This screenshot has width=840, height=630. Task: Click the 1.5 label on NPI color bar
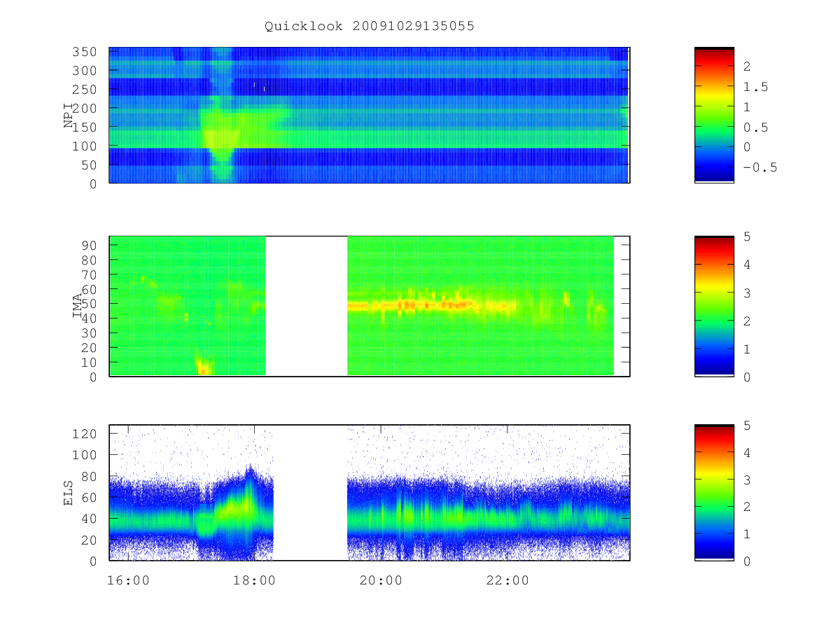(x=755, y=87)
